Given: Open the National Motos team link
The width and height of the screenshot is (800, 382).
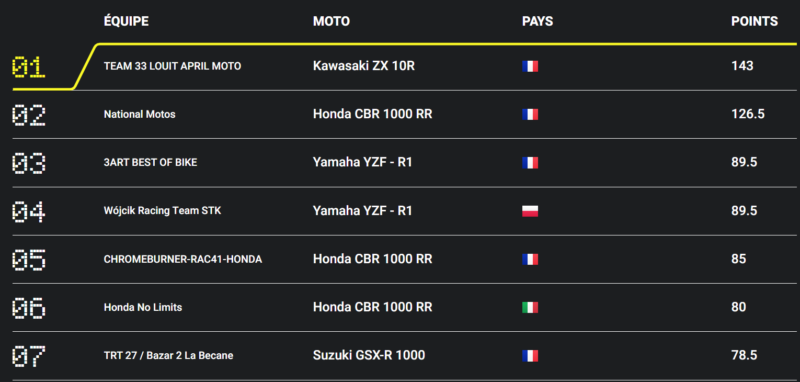Looking at the screenshot, I should [139, 114].
